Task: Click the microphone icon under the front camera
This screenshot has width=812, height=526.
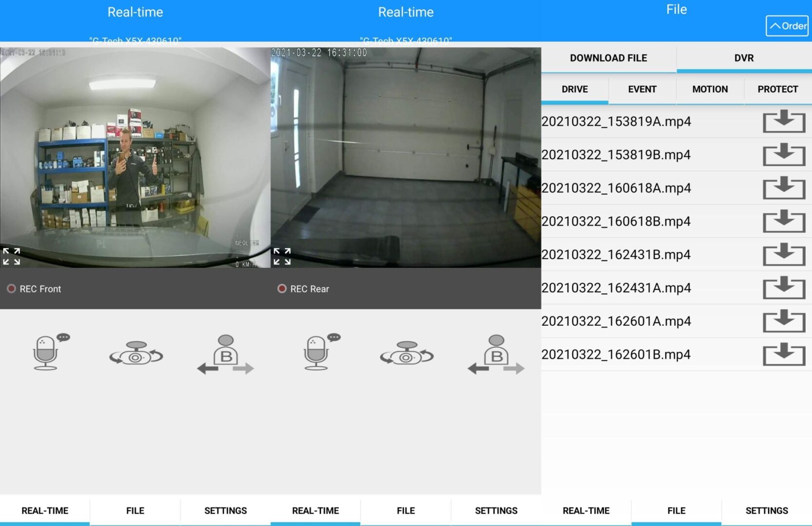Action: tap(47, 353)
